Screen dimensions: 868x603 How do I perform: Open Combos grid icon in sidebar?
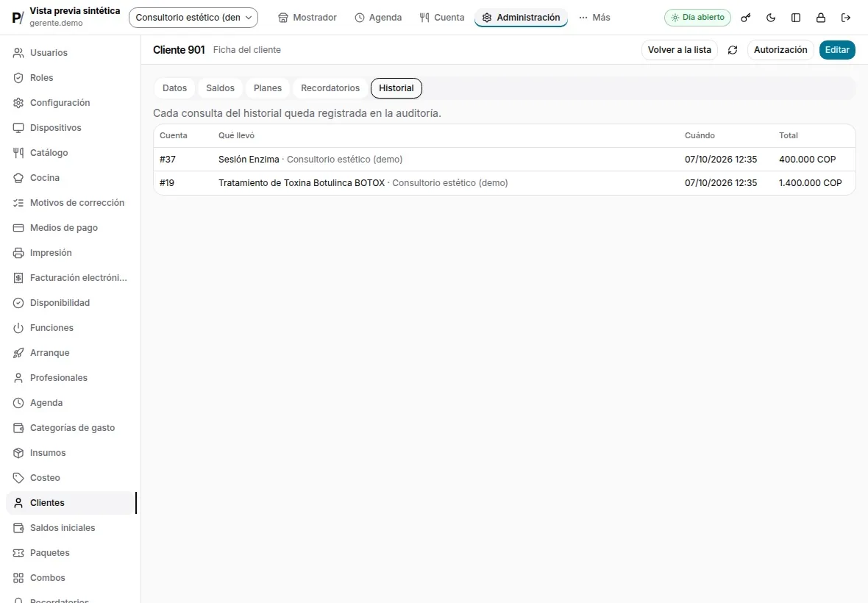[x=18, y=578]
